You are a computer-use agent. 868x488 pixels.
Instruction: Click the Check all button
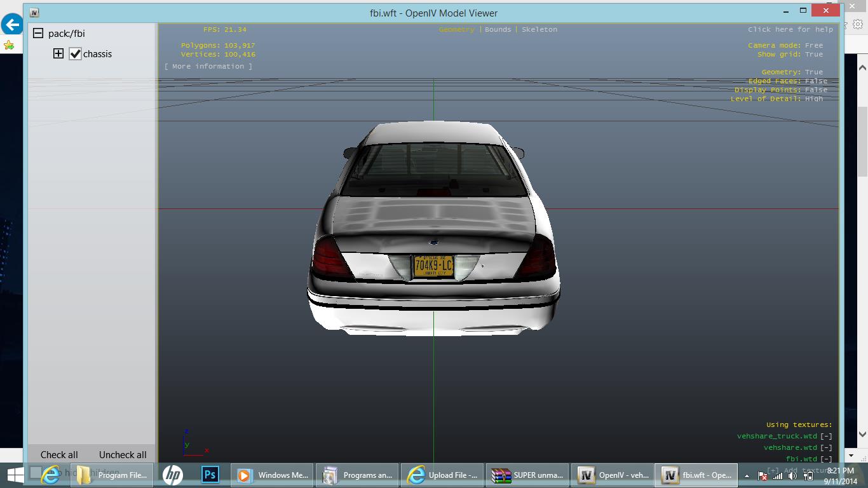click(x=59, y=455)
